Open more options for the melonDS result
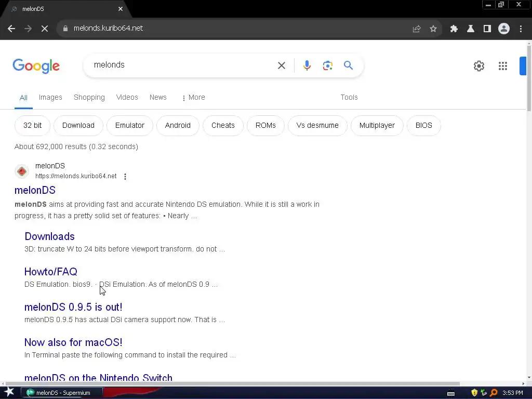532x399 pixels. 125,177
